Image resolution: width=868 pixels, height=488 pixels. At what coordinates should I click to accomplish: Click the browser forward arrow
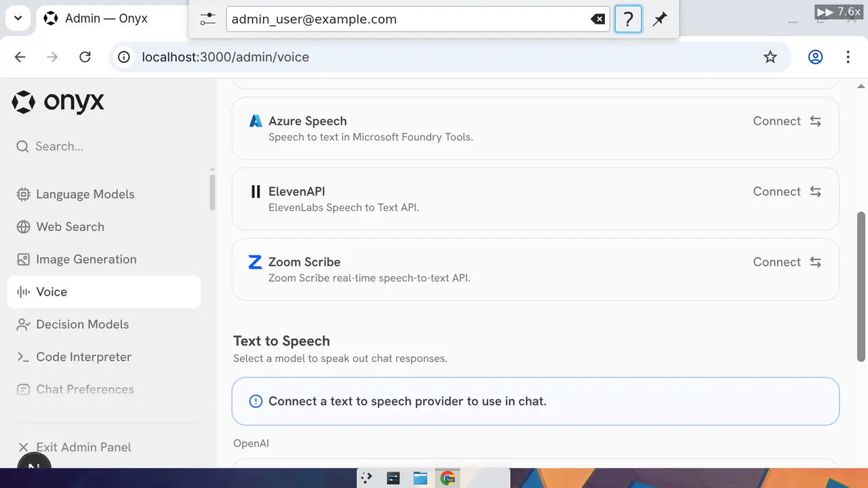pyautogui.click(x=52, y=57)
